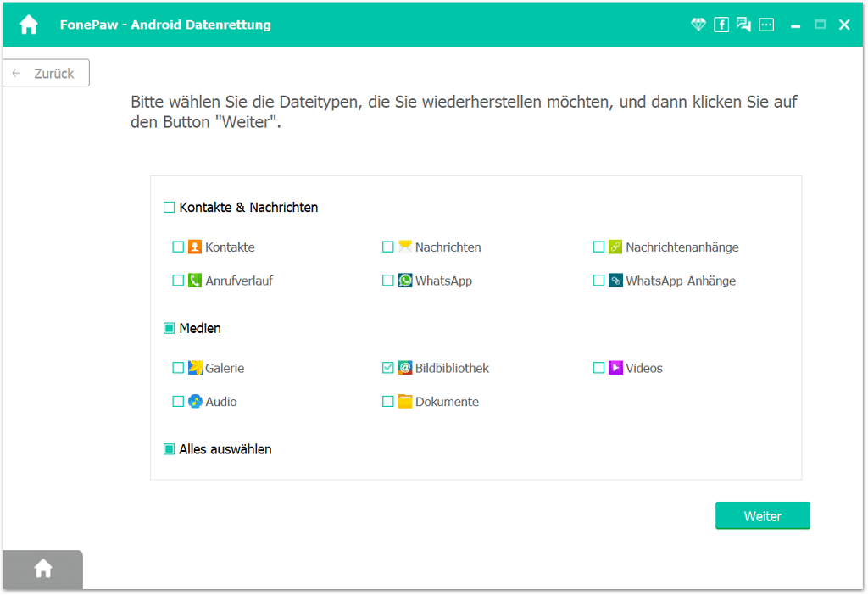The width and height of the screenshot is (868, 595).
Task: Open the FonePaw upgrade diamond icon
Action: pyautogui.click(x=698, y=25)
